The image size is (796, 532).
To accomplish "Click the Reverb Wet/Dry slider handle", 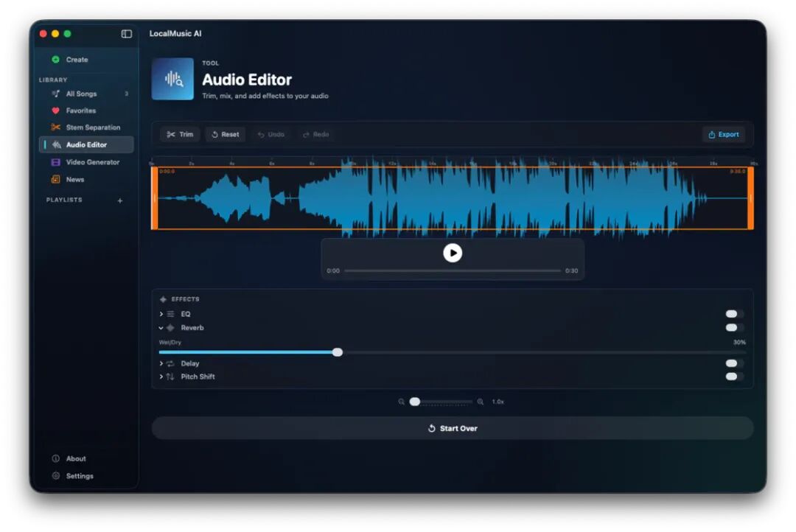I will point(338,352).
